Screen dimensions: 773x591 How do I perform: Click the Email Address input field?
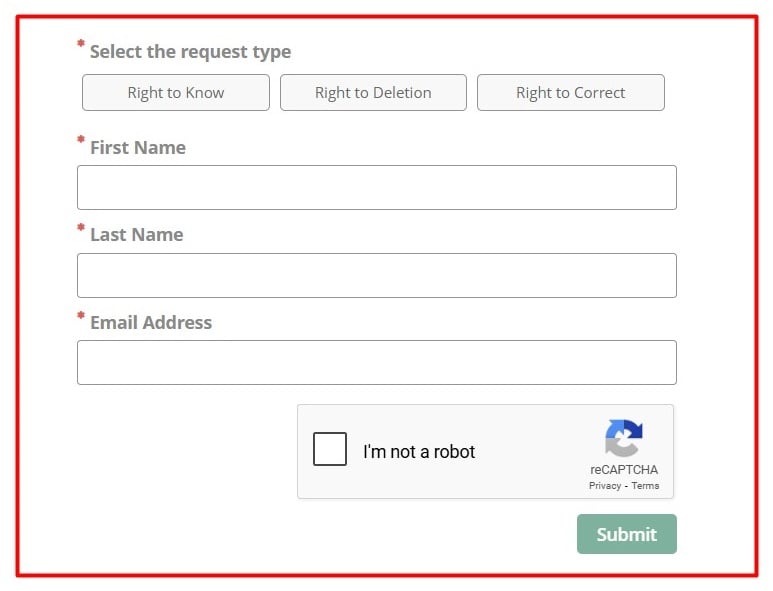pyautogui.click(x=376, y=362)
